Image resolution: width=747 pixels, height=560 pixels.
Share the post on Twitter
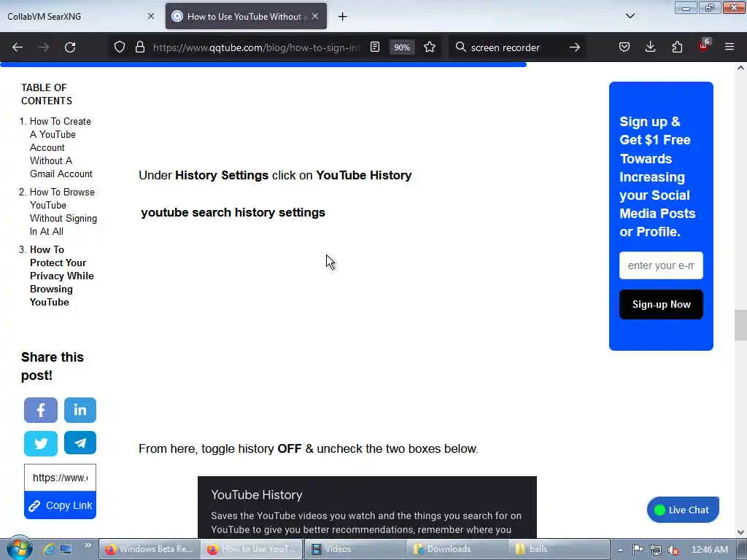coord(41,443)
